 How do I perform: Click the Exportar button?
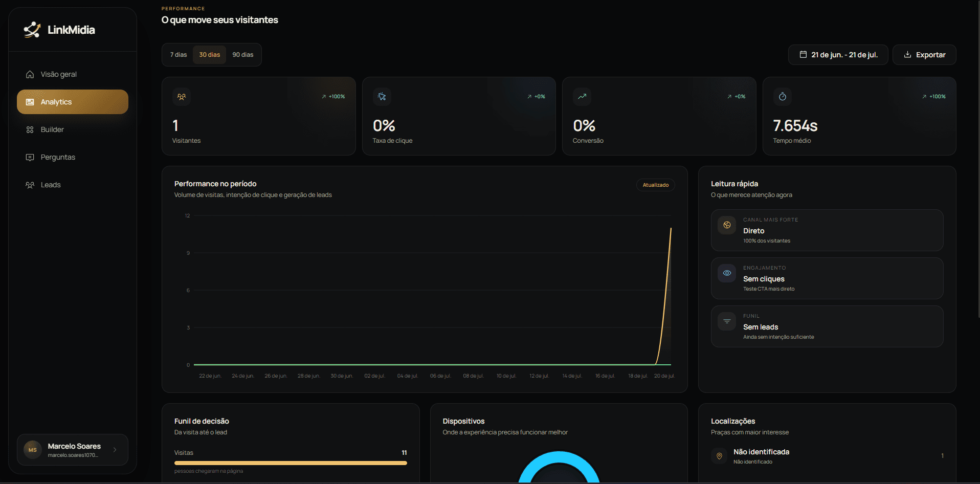coord(924,55)
